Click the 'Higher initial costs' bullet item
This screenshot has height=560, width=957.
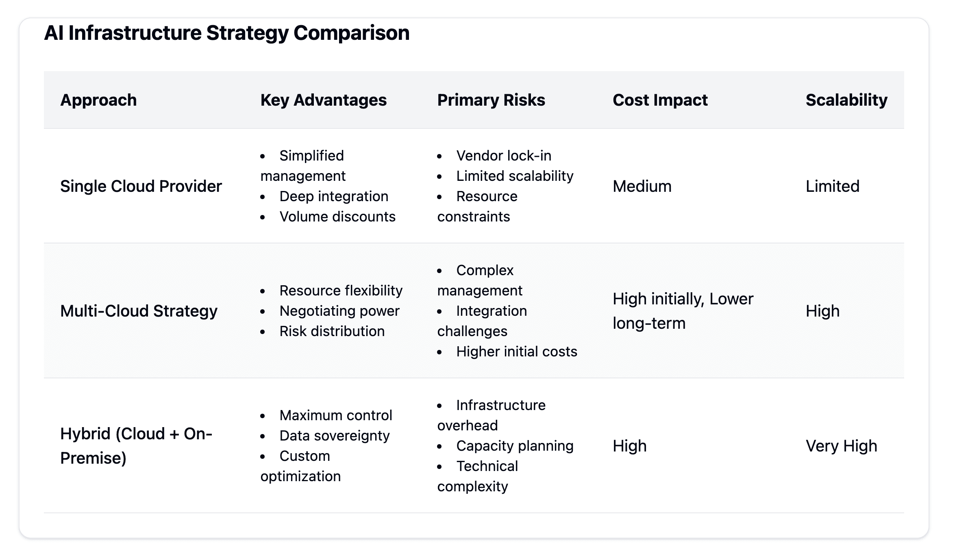(x=517, y=352)
